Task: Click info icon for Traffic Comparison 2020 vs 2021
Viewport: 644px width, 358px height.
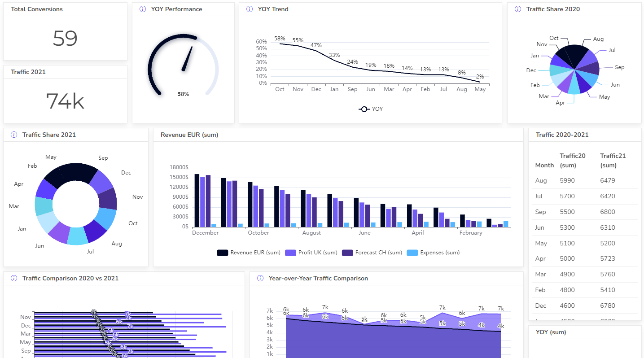Action: click(14, 278)
